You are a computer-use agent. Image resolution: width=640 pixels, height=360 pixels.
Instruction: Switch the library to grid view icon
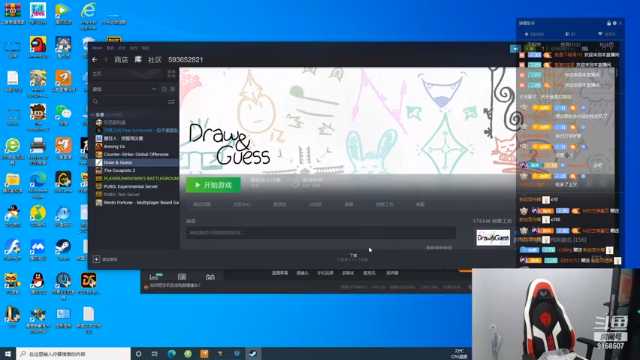click(171, 74)
